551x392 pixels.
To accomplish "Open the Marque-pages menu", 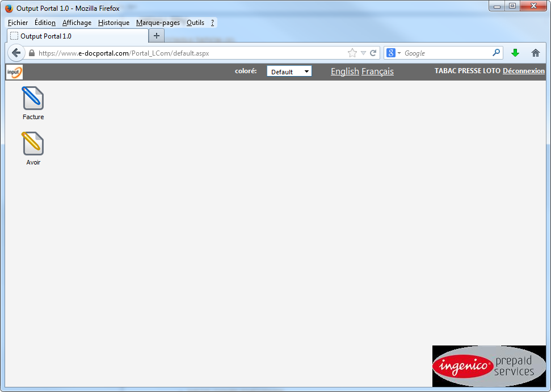I will 158,23.
